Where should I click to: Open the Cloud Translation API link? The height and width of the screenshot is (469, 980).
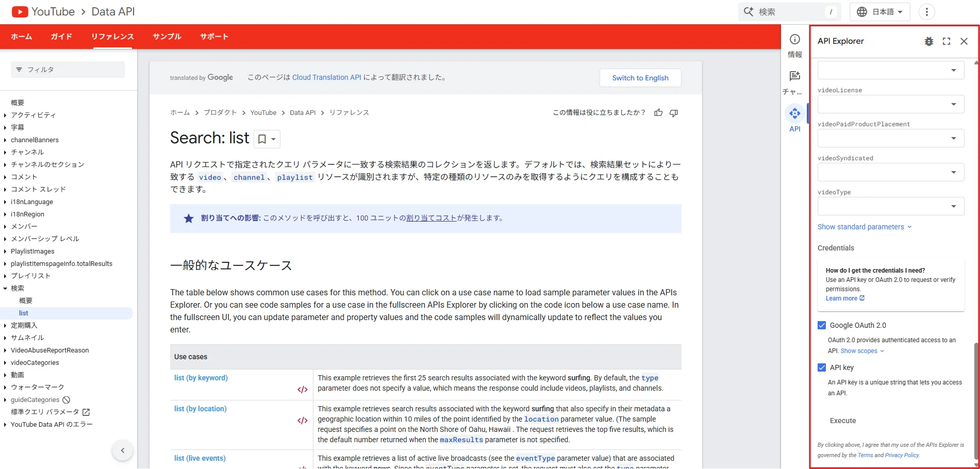point(327,77)
